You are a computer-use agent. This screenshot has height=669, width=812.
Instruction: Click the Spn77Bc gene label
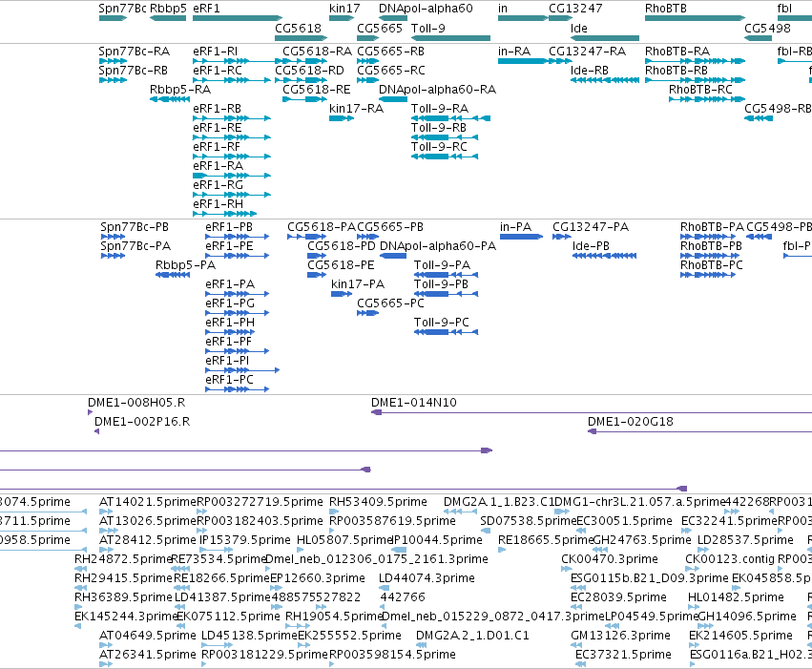[122, 9]
